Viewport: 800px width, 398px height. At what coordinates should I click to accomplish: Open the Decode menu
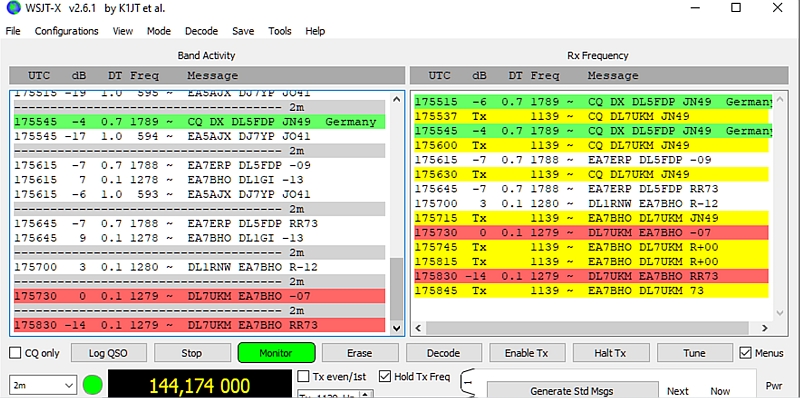click(201, 31)
